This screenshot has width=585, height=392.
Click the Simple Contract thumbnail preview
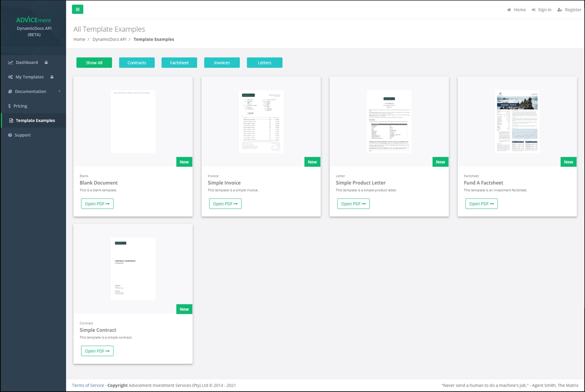pos(133,269)
